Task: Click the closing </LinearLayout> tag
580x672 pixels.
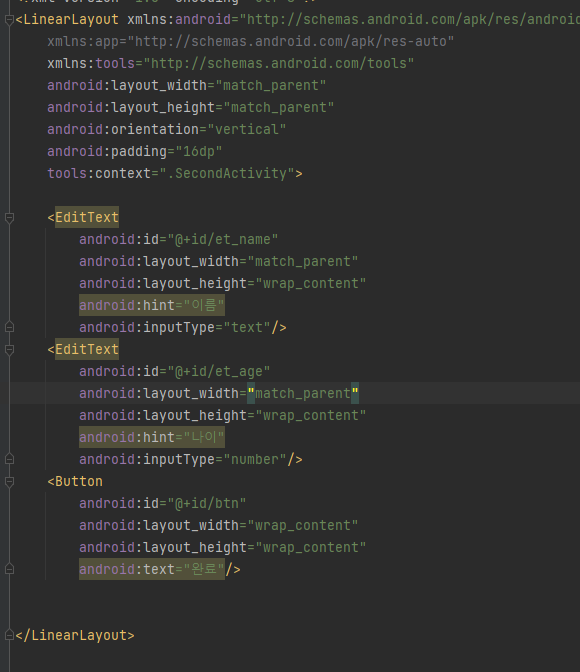Action: (x=75, y=635)
